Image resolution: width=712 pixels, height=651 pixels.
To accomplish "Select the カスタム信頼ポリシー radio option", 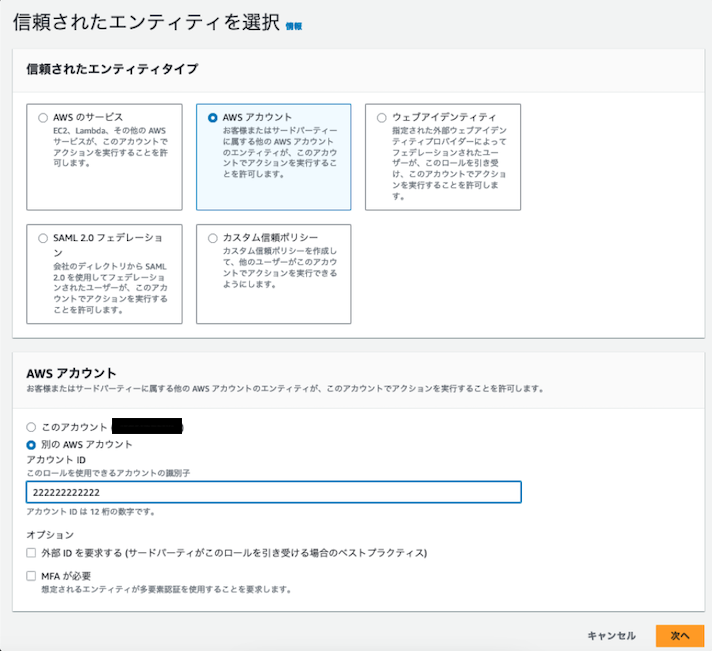I will tap(213, 238).
